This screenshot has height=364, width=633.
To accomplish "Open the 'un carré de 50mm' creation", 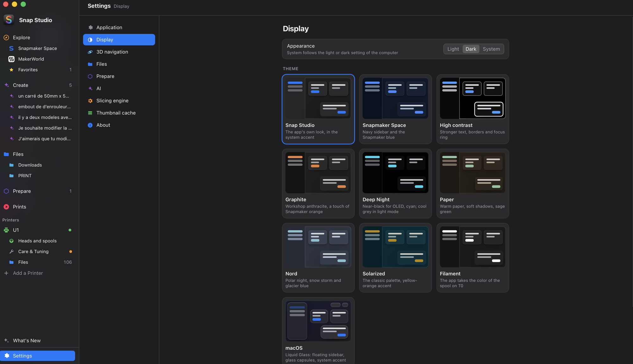I will point(38,96).
